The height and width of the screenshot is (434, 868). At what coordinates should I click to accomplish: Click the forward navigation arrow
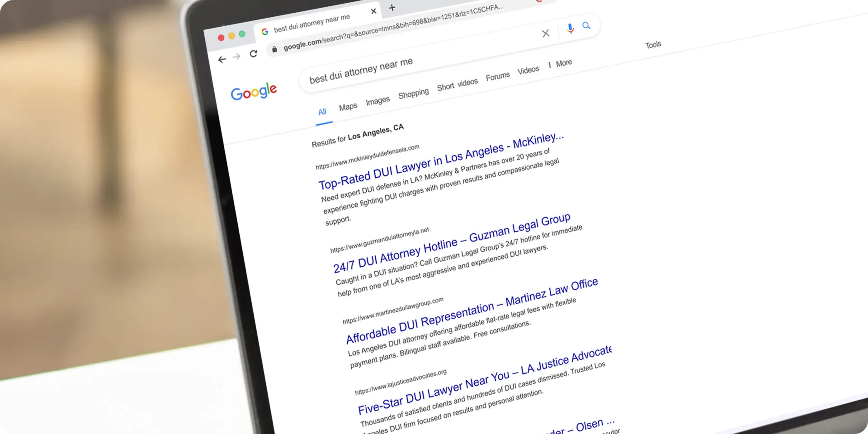[236, 57]
